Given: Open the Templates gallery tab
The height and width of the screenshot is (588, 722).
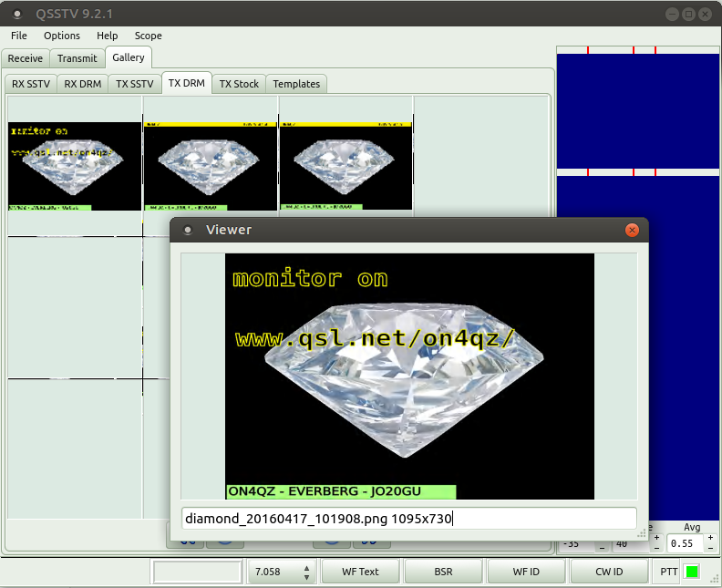Looking at the screenshot, I should (x=296, y=84).
